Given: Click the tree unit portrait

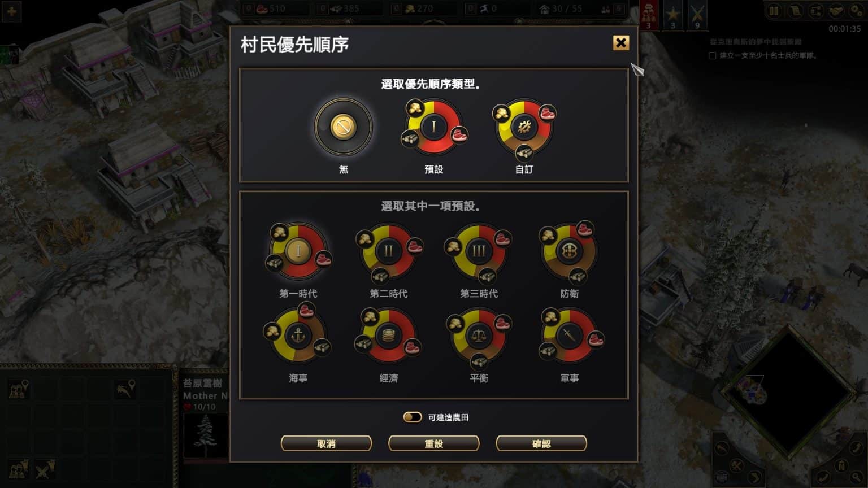Looking at the screenshot, I should 206,435.
